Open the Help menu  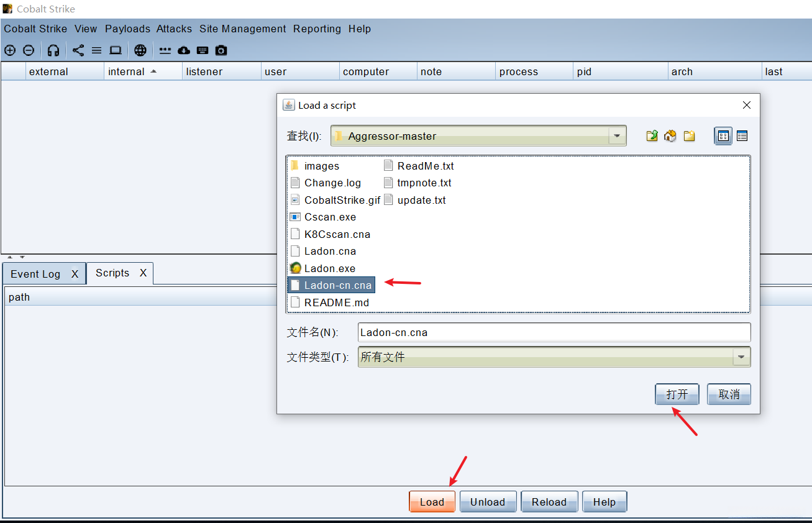(360, 29)
